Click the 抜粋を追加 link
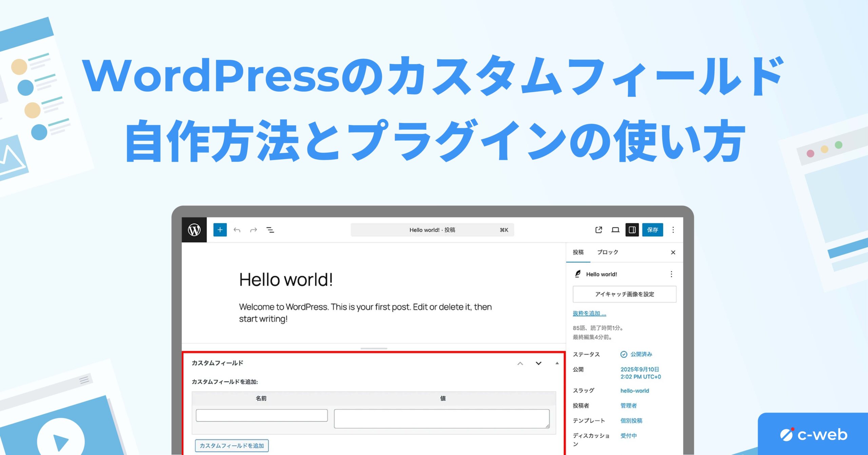The image size is (868, 455). [589, 313]
